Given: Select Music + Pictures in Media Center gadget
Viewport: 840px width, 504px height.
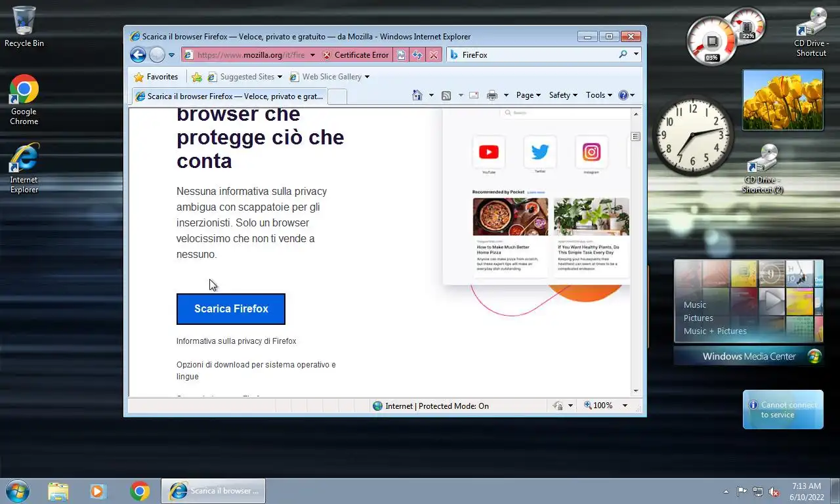Looking at the screenshot, I should click(x=715, y=331).
